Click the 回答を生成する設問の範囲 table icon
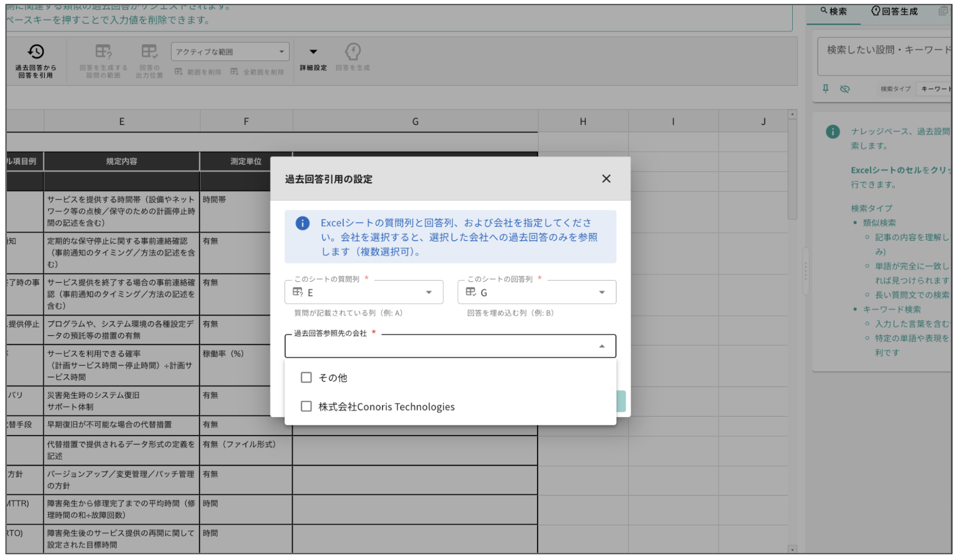This screenshot has width=961, height=560. point(104,52)
